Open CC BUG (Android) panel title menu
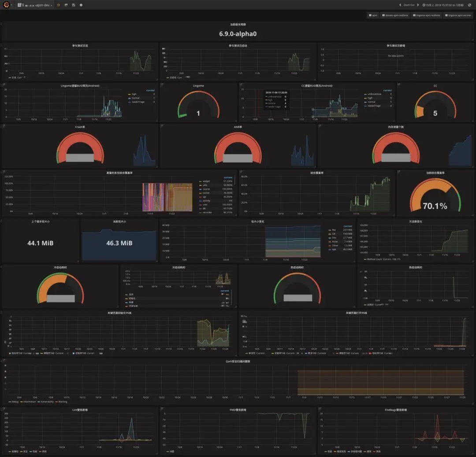This screenshot has height=457, width=476. 316,86
